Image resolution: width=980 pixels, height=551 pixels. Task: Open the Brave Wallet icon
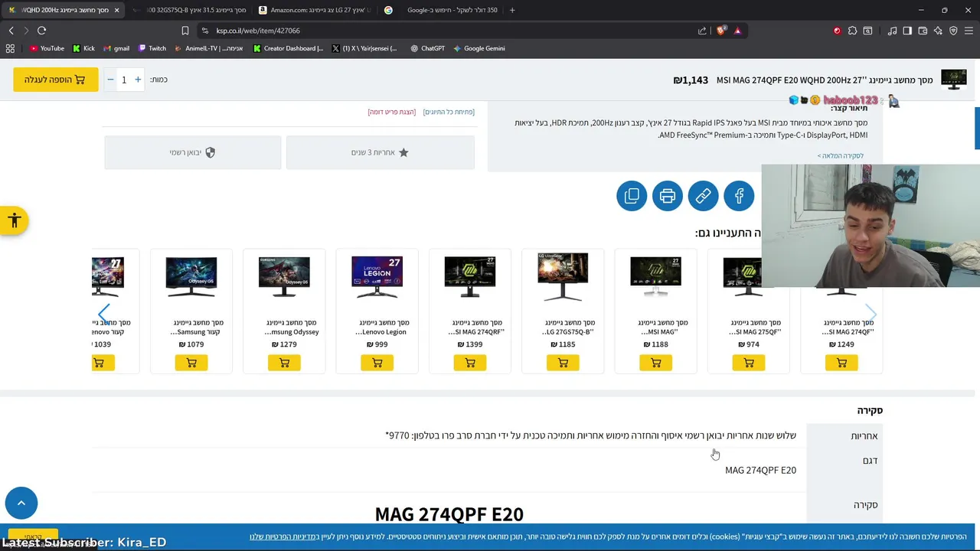click(x=923, y=31)
